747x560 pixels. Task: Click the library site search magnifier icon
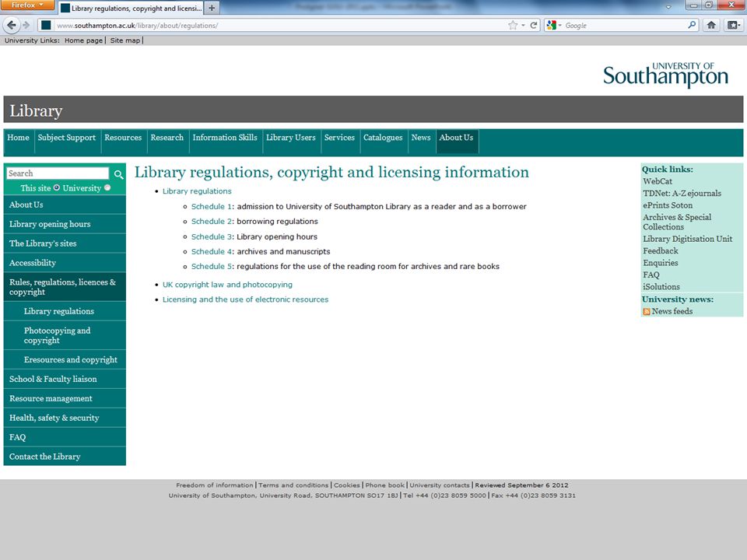[118, 174]
